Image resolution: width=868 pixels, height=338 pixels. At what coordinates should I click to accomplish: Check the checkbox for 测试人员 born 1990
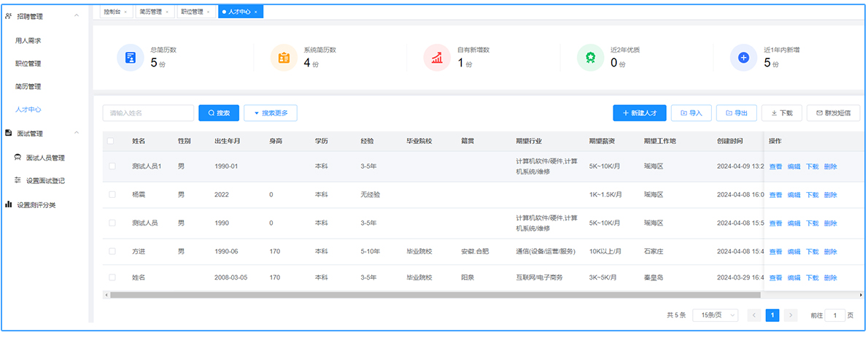[x=112, y=223]
